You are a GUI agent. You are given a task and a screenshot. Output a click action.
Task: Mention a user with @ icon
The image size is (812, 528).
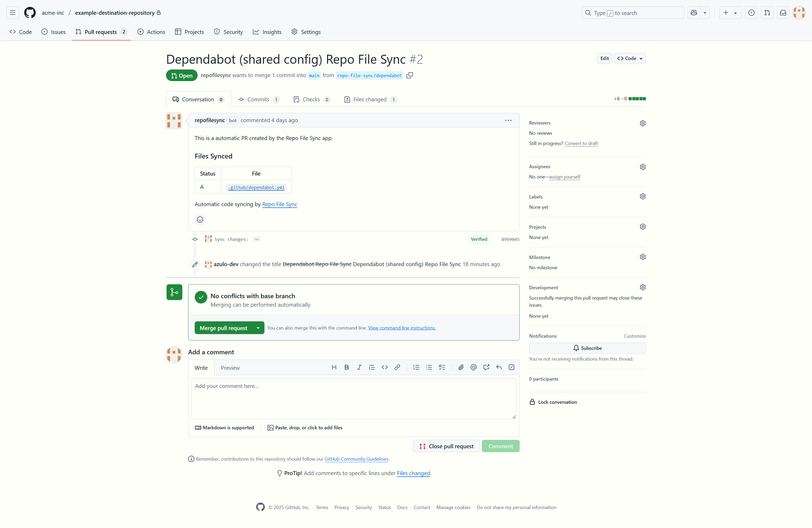pos(474,367)
